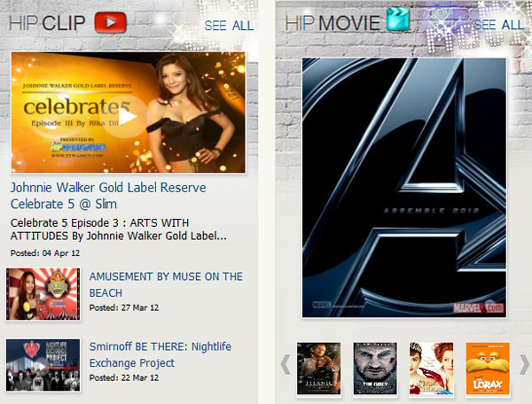
Task: Open the Smirnoff BE THERE: Nightlife Exchange Project link
Action: click(160, 354)
